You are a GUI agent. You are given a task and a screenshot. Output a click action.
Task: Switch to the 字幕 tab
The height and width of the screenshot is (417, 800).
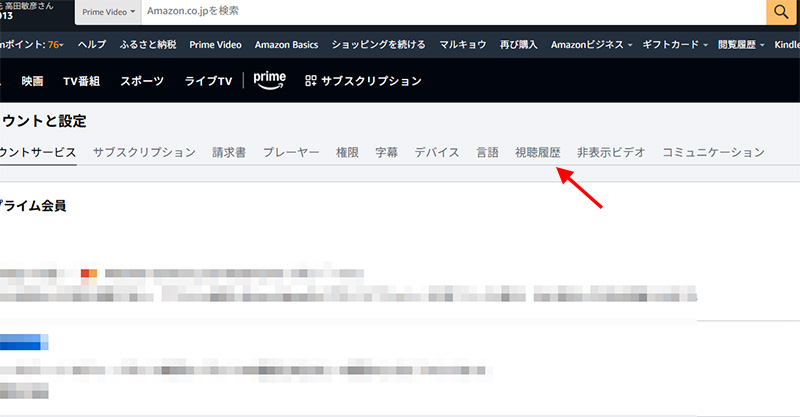click(386, 153)
